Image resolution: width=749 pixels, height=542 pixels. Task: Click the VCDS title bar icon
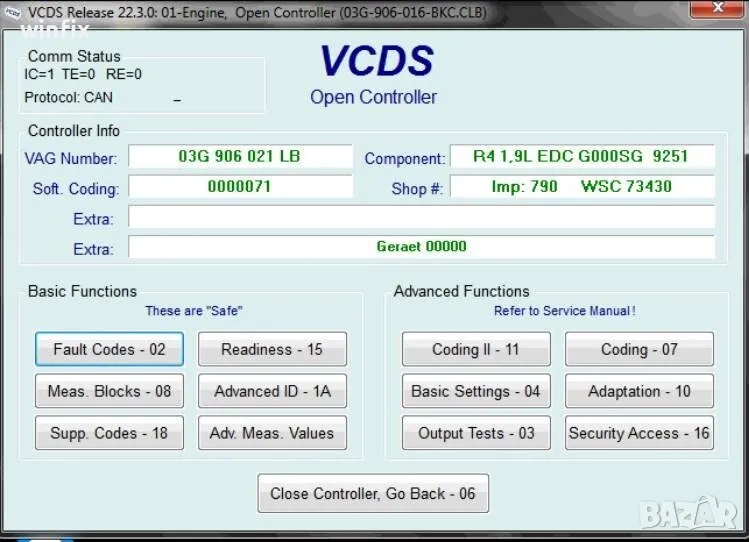[13, 12]
